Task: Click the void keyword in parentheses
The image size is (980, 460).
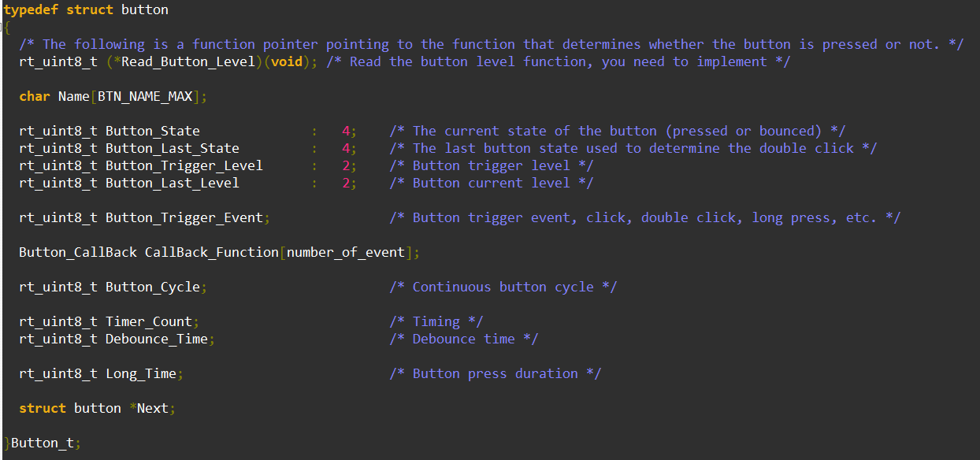Action: click(x=287, y=61)
